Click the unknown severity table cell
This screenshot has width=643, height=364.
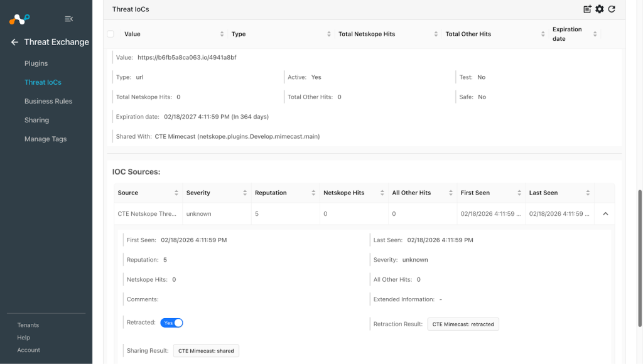217,214
